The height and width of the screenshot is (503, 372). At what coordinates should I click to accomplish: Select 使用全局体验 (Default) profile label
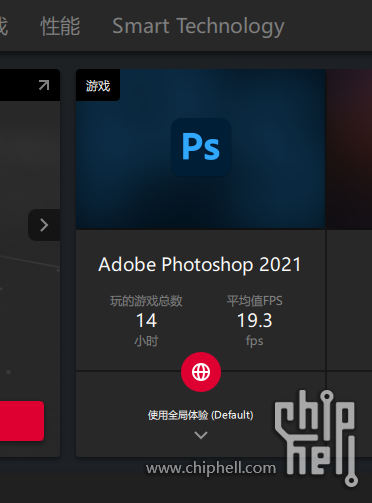201,415
